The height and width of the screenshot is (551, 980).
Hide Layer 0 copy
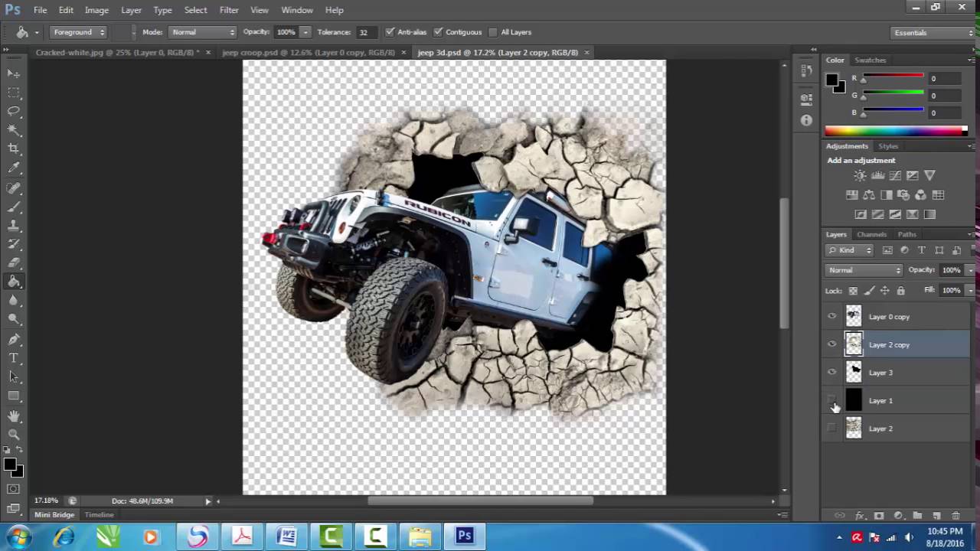[832, 316]
